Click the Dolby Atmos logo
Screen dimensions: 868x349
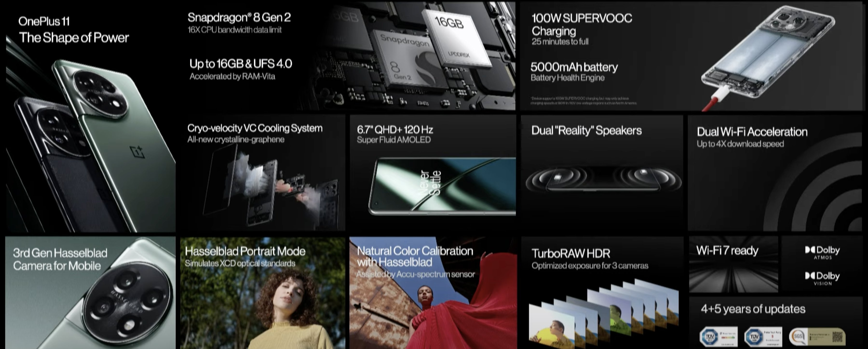coord(822,252)
